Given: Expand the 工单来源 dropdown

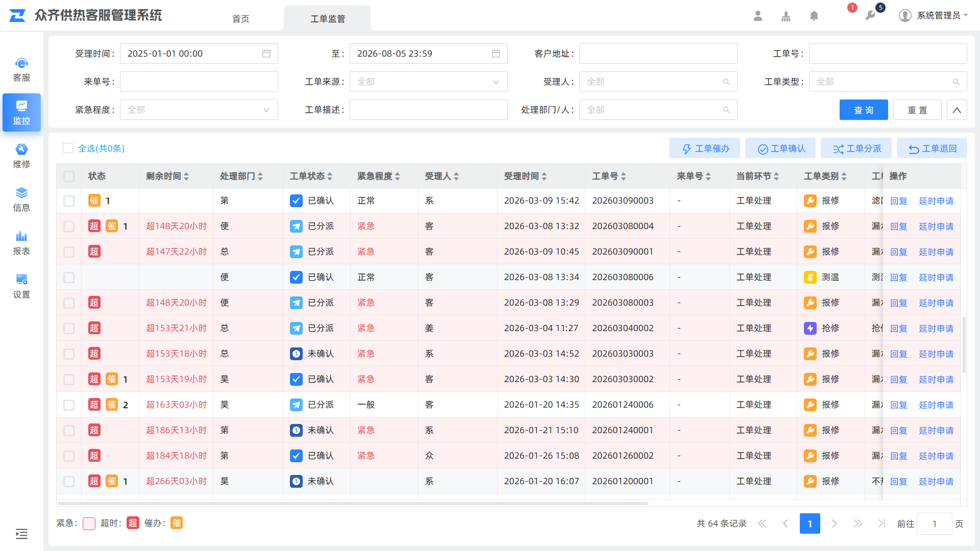Looking at the screenshot, I should 429,82.
